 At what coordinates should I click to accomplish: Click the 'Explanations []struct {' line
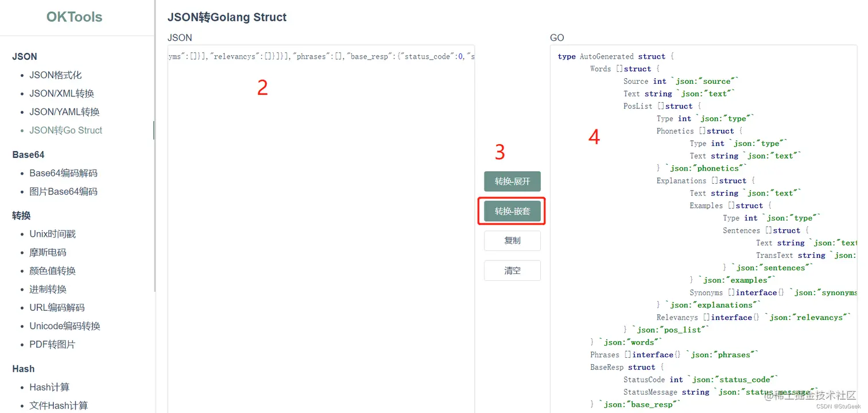tap(706, 181)
